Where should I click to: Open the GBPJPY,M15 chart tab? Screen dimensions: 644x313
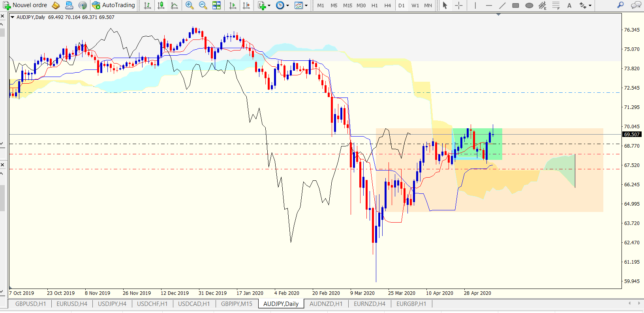tap(237, 304)
